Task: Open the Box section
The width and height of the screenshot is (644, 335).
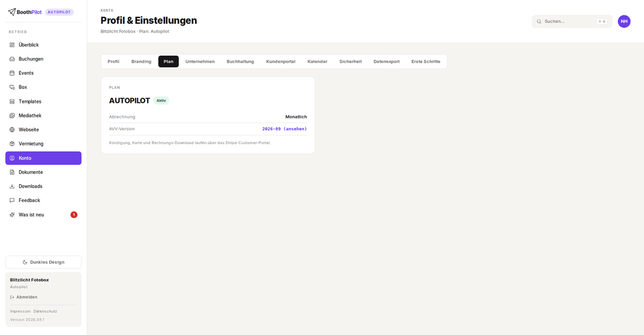Action: tap(43, 87)
